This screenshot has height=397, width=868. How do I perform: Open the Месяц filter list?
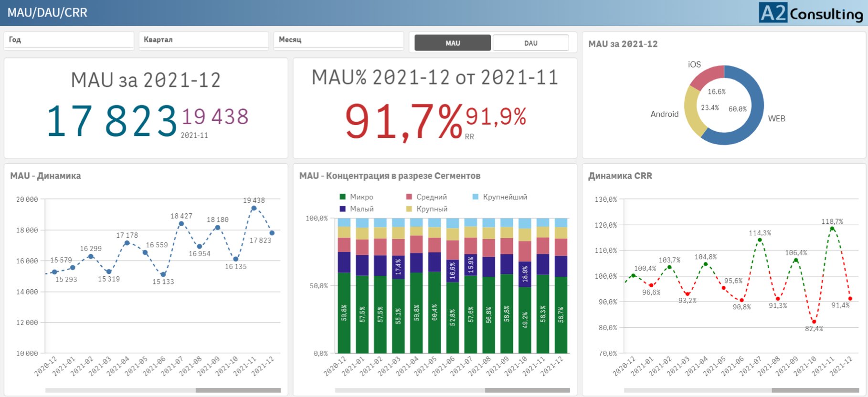click(339, 40)
